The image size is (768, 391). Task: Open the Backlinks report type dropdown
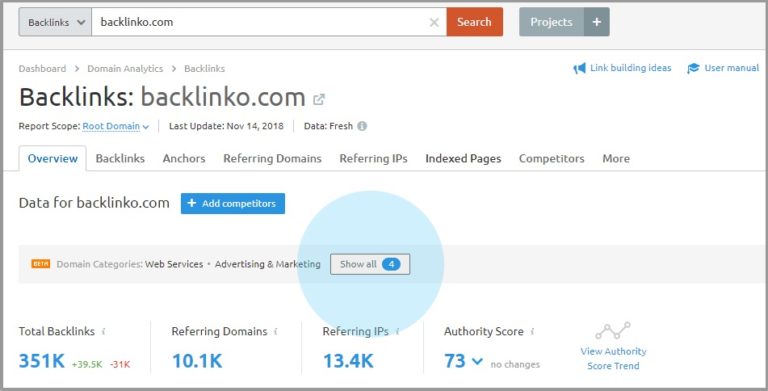click(x=55, y=22)
